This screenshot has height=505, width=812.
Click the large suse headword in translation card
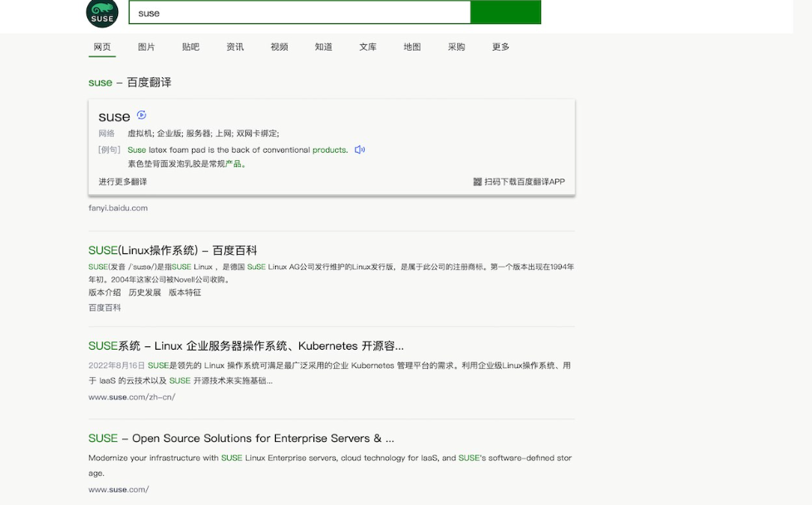pos(114,117)
